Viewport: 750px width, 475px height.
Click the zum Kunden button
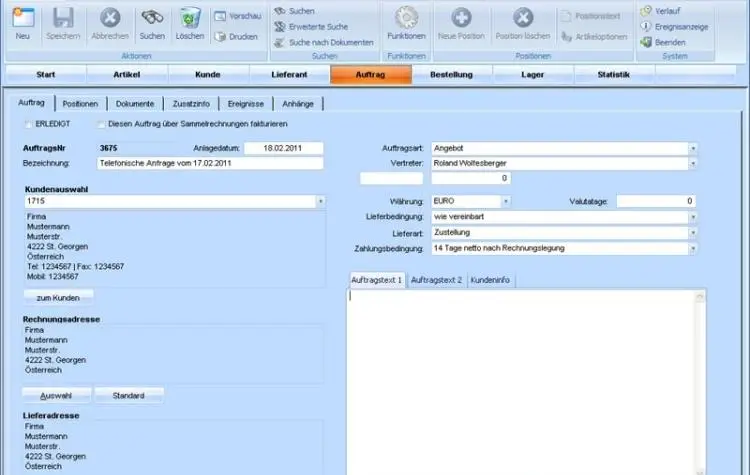click(58, 297)
